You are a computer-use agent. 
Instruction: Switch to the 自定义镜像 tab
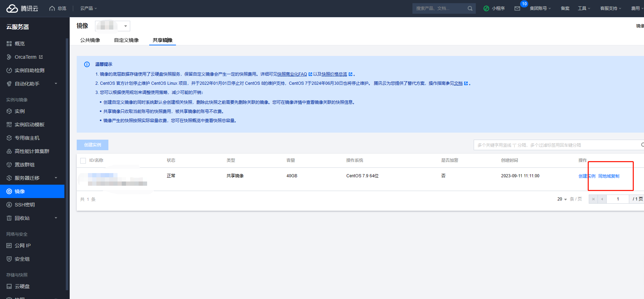coord(126,40)
